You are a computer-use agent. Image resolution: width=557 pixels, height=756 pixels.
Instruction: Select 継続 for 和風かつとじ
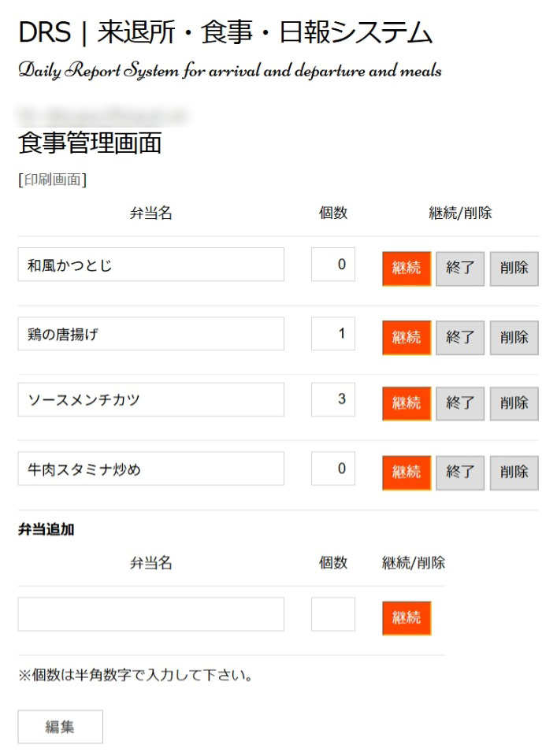(407, 269)
